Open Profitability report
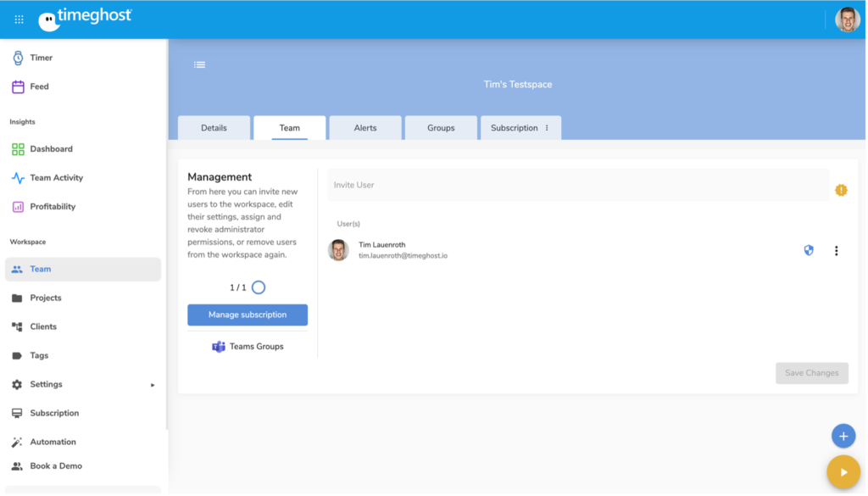This screenshot has width=868, height=496. click(53, 207)
